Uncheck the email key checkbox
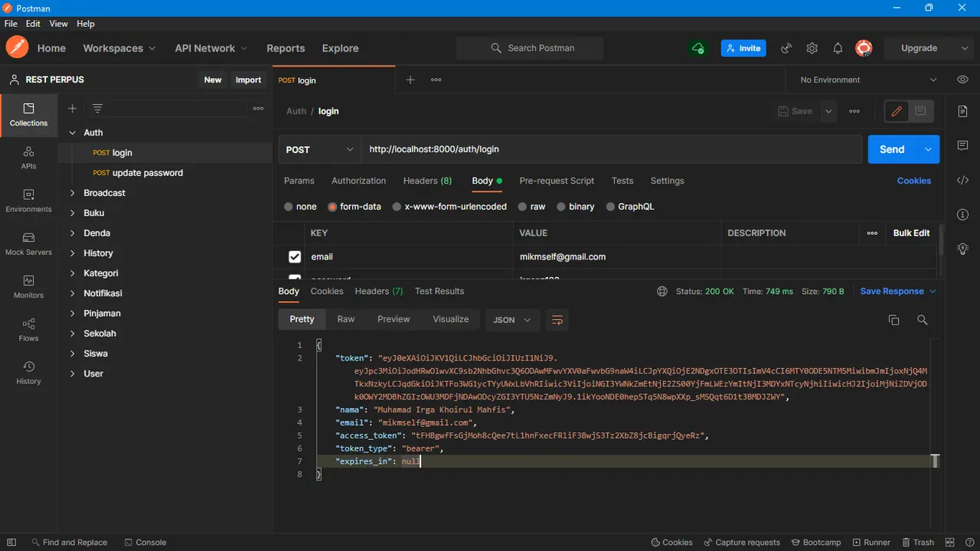The image size is (980, 551). pos(295,257)
